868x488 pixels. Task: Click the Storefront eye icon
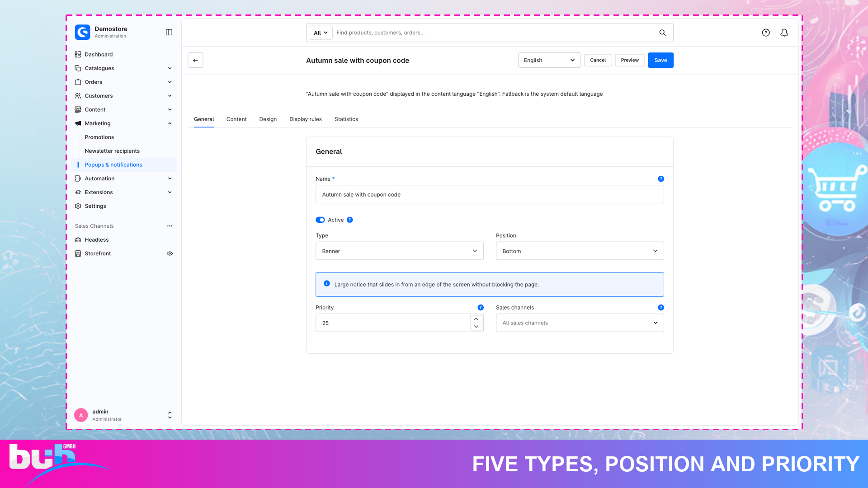coord(170,253)
